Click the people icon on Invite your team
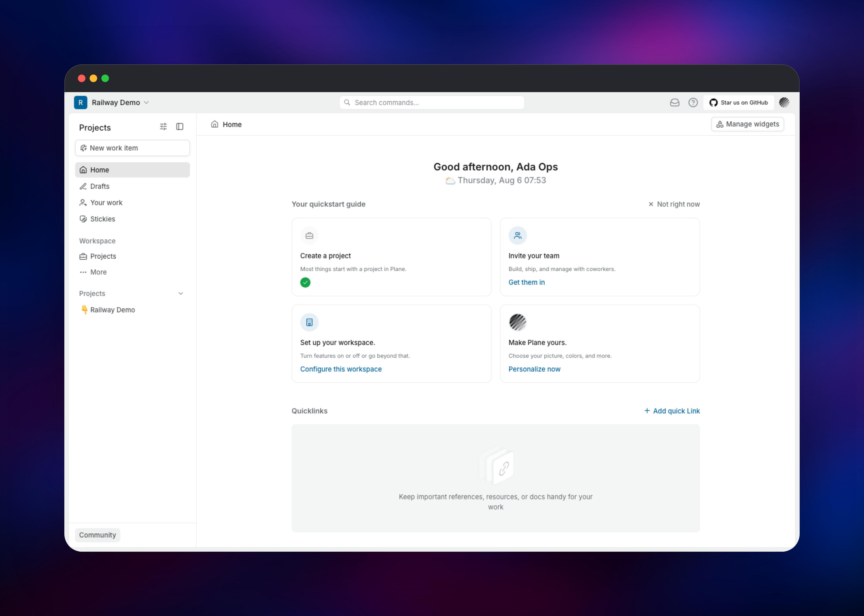Image resolution: width=864 pixels, height=616 pixels. (x=518, y=236)
